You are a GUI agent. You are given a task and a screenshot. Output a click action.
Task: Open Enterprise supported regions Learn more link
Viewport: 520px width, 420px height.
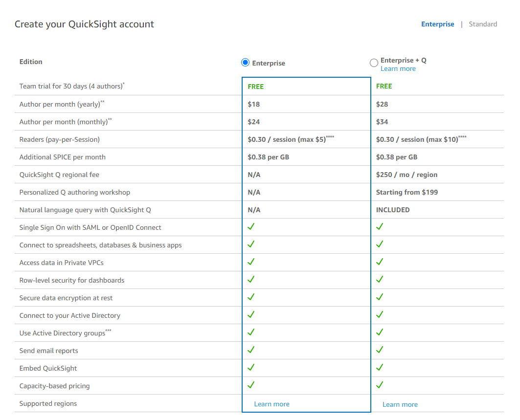pyautogui.click(x=271, y=404)
